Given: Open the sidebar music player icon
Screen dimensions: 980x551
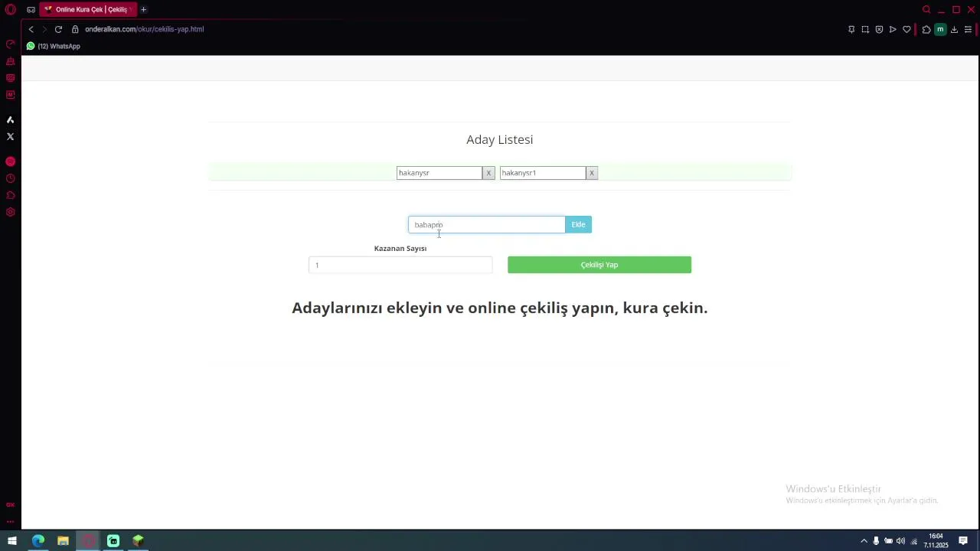Looking at the screenshot, I should tap(11, 161).
